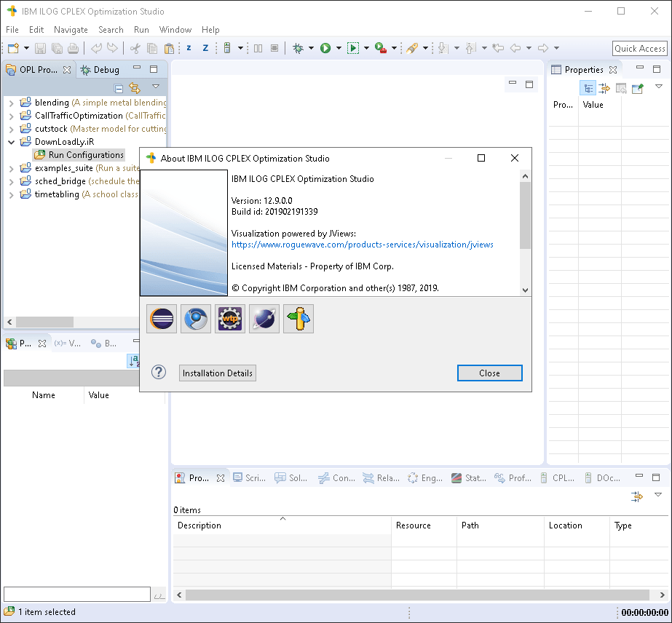Click the Collapse All icon in OPL Projects
672x623 pixels.
(118, 87)
